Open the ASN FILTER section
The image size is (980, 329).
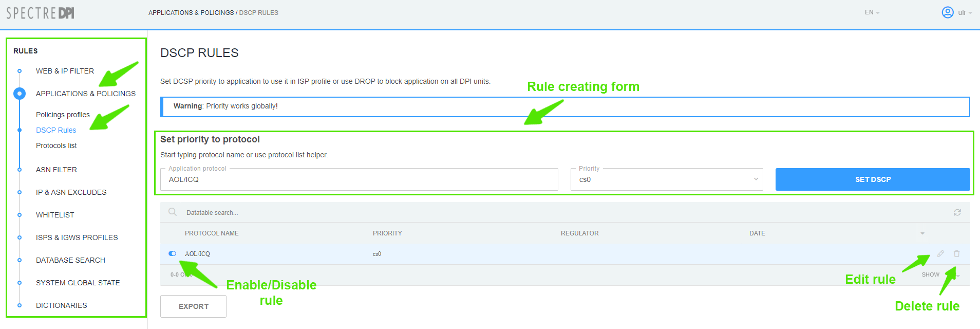point(56,170)
